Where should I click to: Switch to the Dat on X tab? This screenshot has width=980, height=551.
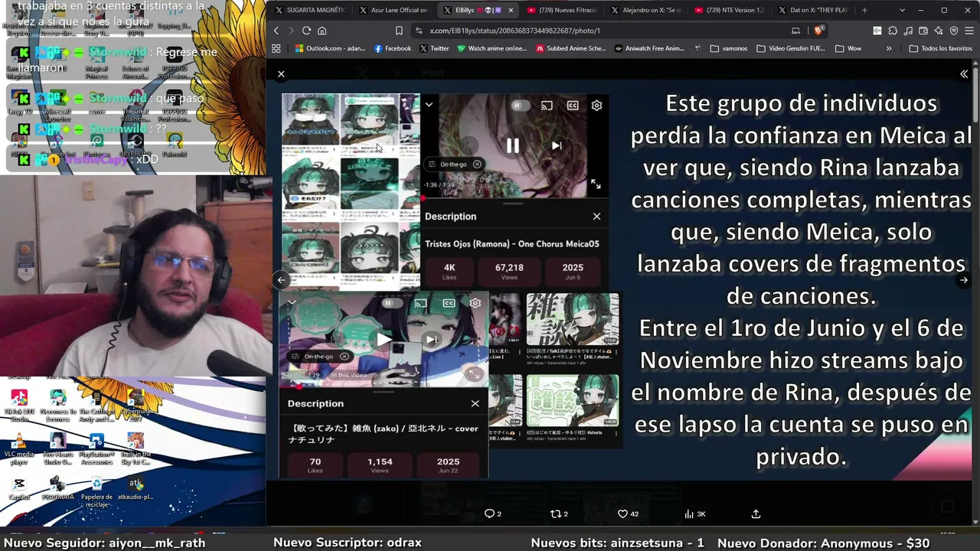pyautogui.click(x=813, y=10)
